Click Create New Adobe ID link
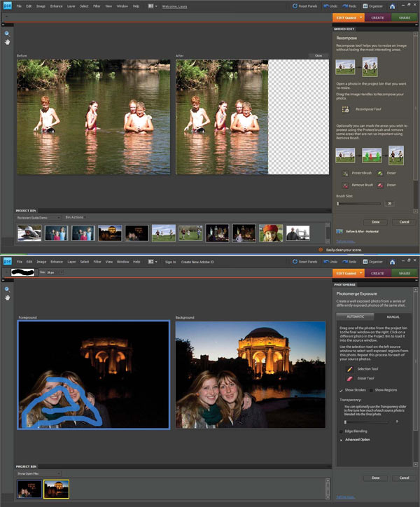This screenshot has height=507, width=420. click(x=199, y=261)
